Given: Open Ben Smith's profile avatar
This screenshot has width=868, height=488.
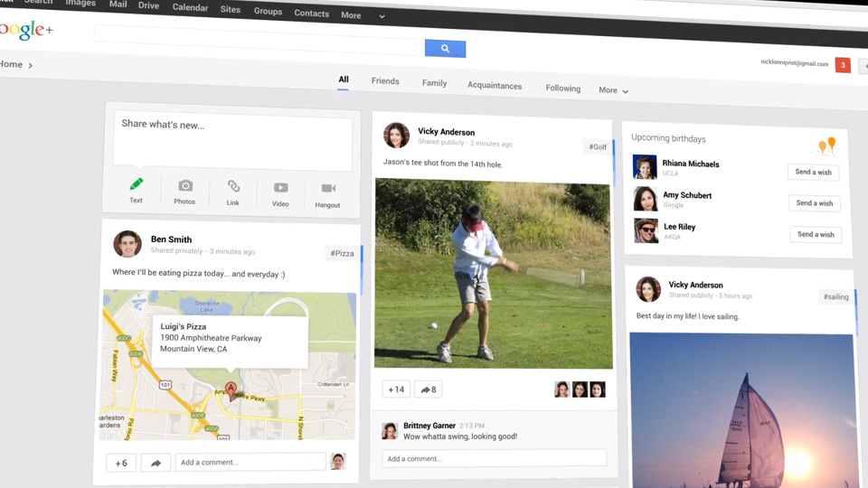Looking at the screenshot, I should pyautogui.click(x=127, y=244).
